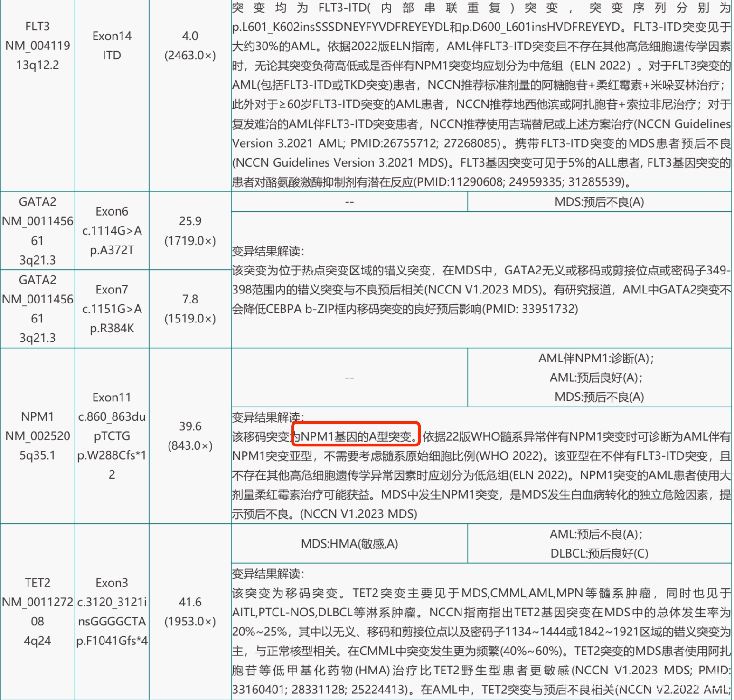The height and width of the screenshot is (700, 734).
Task: Select the 41.6 (1953.0×) frequency cell
Action: (x=190, y=611)
